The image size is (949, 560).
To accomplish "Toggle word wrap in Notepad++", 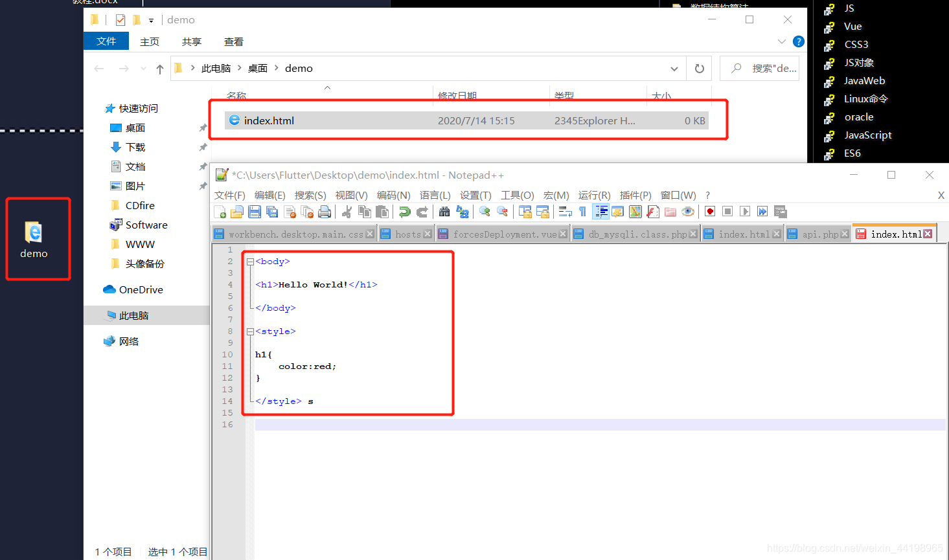I will click(565, 211).
